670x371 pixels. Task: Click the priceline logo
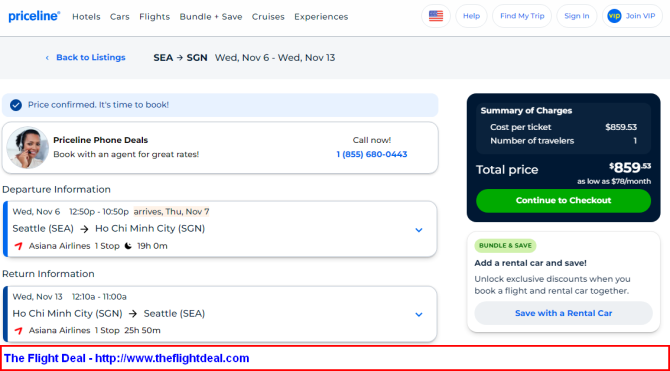[x=34, y=16]
